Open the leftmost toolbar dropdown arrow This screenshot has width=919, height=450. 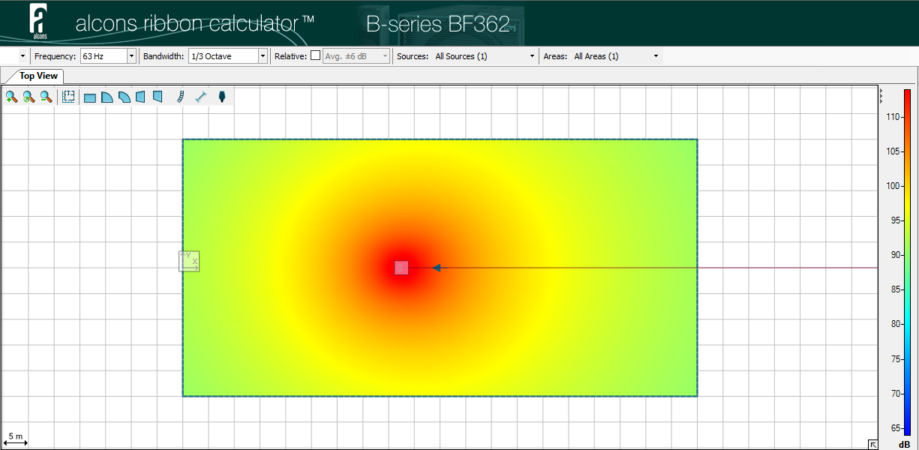click(23, 57)
